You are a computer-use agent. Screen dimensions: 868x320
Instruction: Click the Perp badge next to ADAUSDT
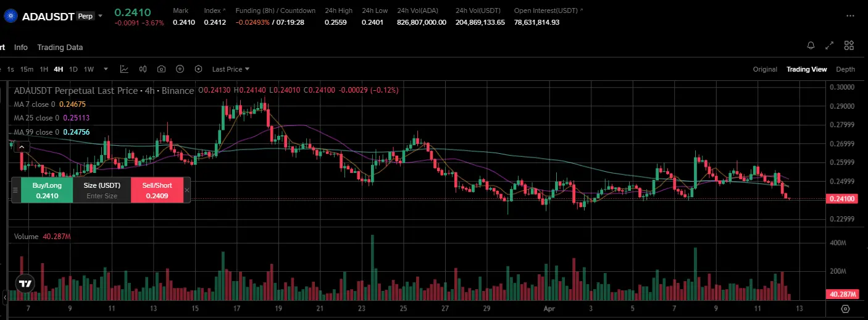86,16
